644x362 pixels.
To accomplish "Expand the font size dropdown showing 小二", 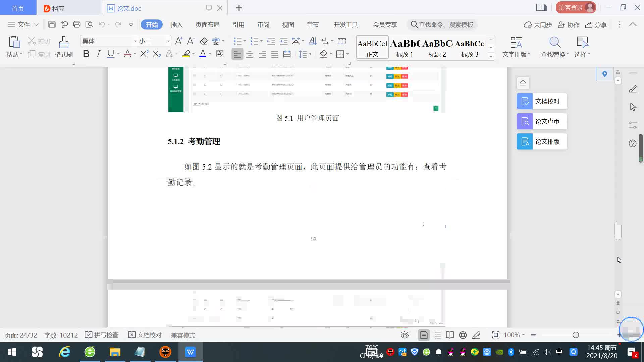I will 168,41.
